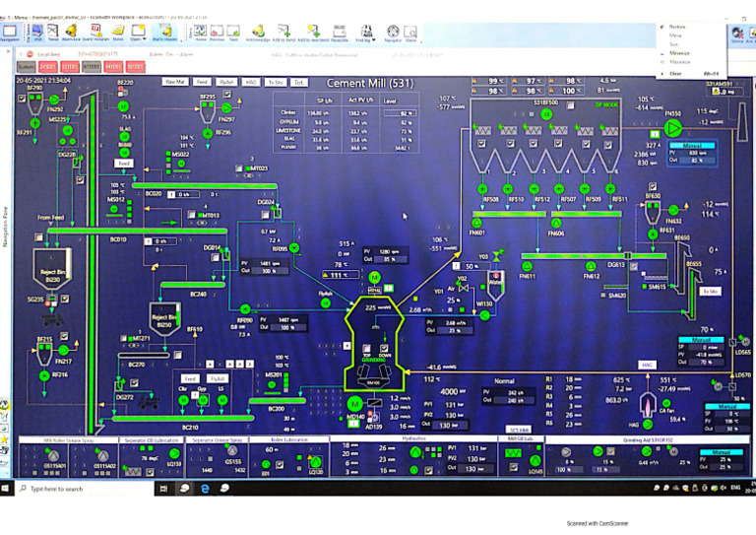Open the Notes toolbar icon
756x535 pixels.
click(x=118, y=31)
